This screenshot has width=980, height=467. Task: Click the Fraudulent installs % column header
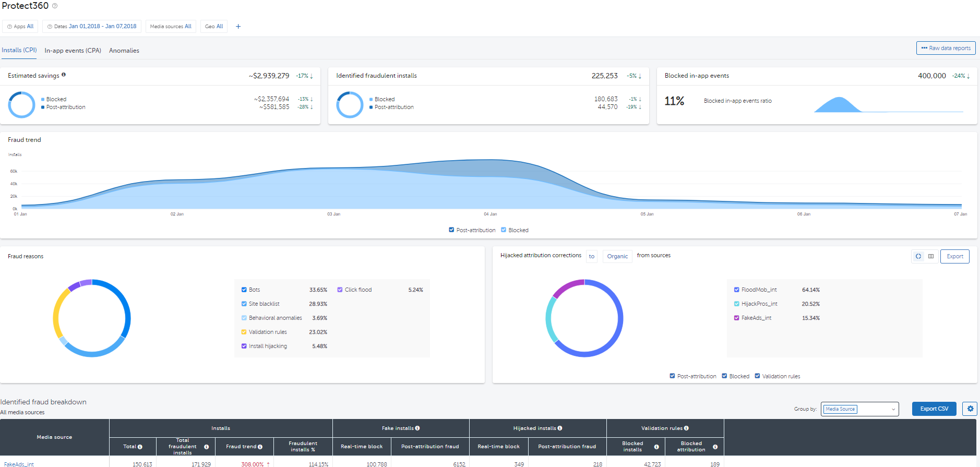click(x=303, y=447)
